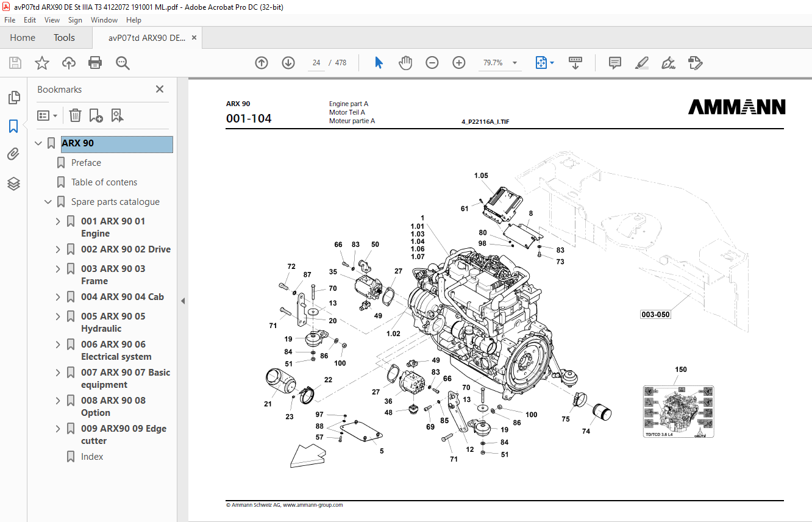Close the avP07td ARX90 document tab
Screen dimensions: 812x522
coord(194,38)
